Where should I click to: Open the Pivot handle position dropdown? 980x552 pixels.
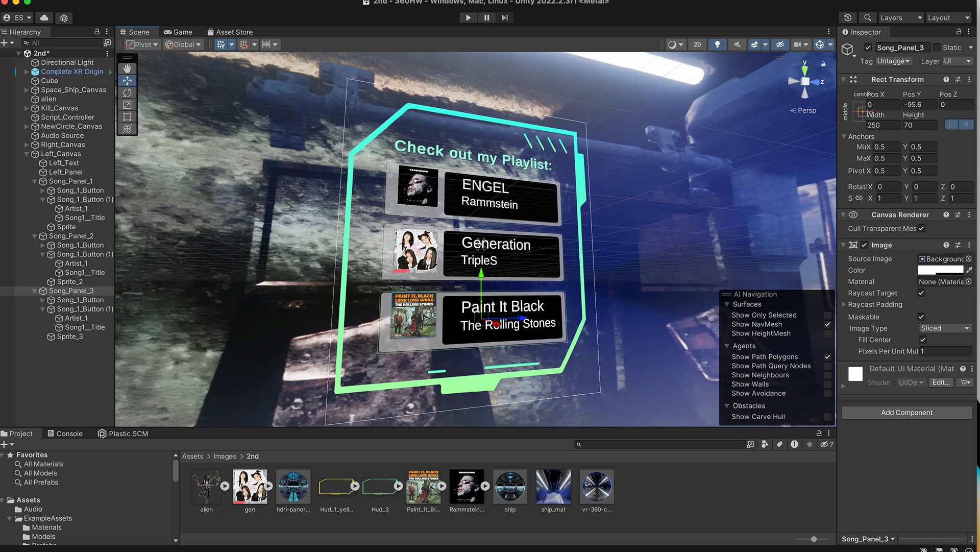click(x=142, y=45)
